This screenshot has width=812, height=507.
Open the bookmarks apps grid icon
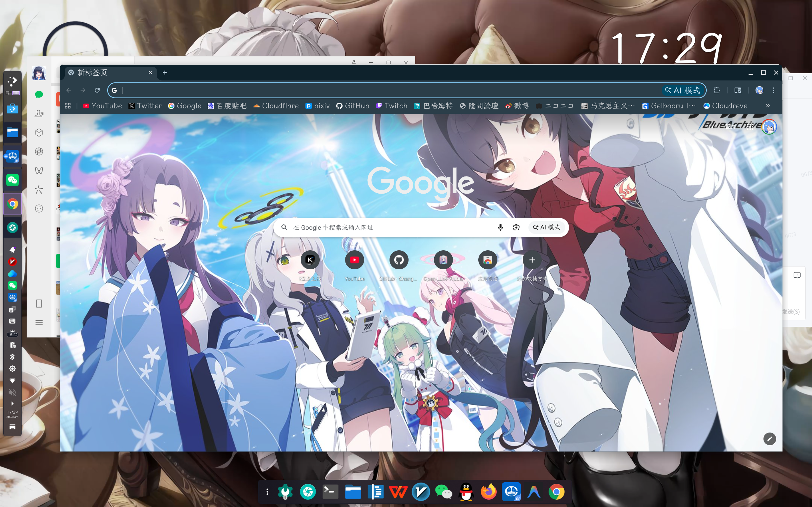(68, 106)
